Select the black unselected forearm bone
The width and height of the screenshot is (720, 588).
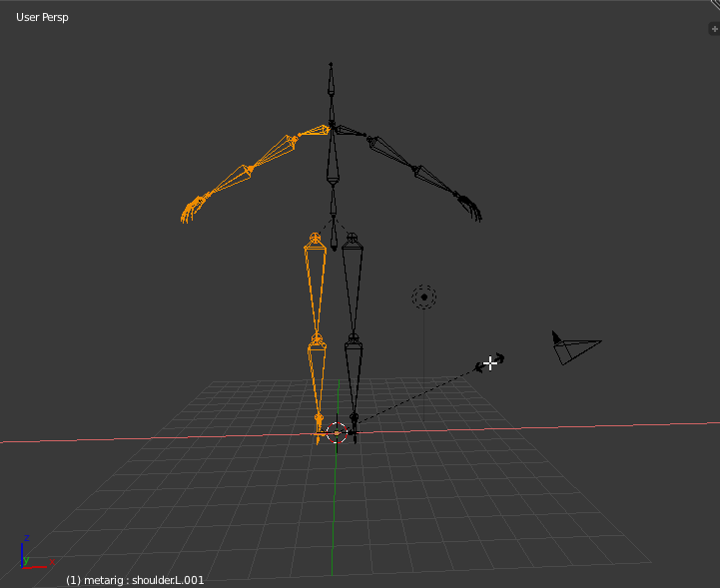(434, 180)
